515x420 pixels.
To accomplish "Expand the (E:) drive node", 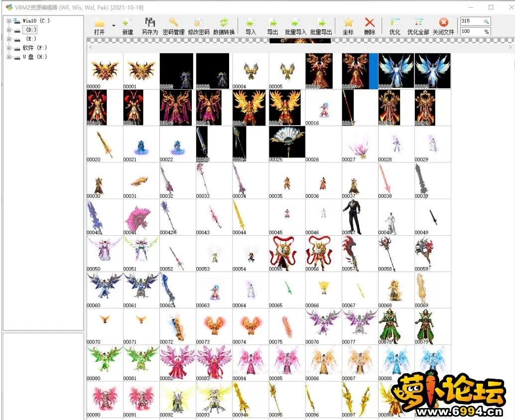I will coord(9,39).
